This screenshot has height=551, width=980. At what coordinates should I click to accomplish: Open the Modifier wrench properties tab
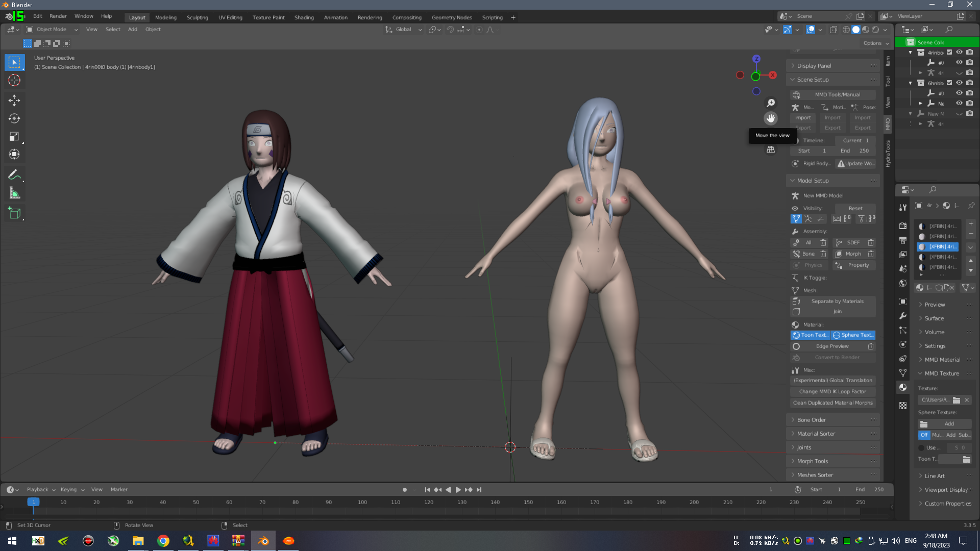903,316
